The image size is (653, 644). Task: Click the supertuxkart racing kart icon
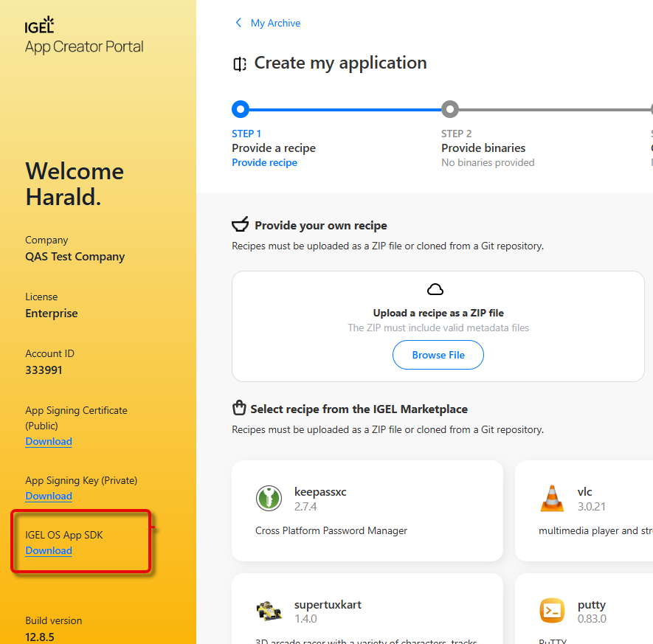[269, 611]
